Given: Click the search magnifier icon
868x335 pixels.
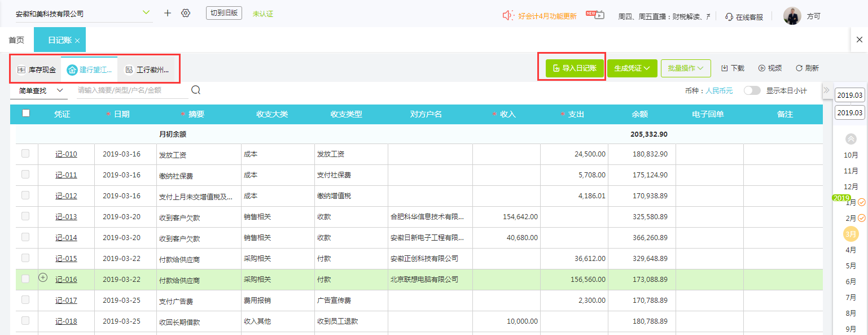Looking at the screenshot, I should point(196,90).
